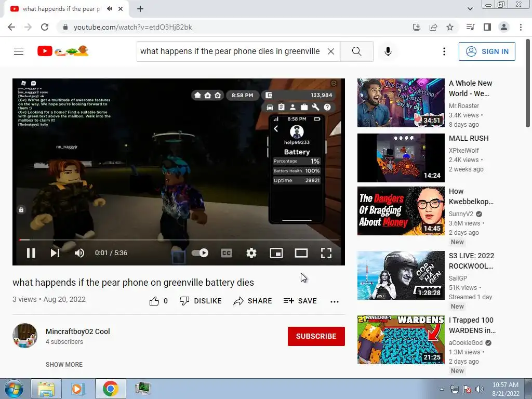This screenshot has height=399, width=532.
Task: Enable theater mode view
Action: (301, 253)
